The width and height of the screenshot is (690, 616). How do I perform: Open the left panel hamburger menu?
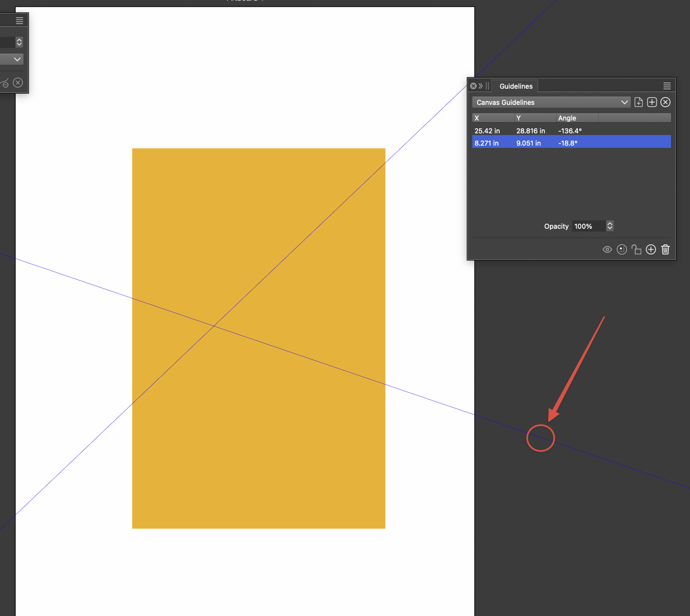click(x=20, y=21)
